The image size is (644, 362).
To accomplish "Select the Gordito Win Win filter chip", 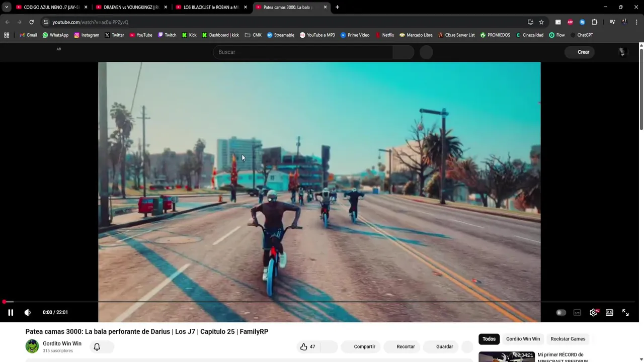I will (523, 339).
